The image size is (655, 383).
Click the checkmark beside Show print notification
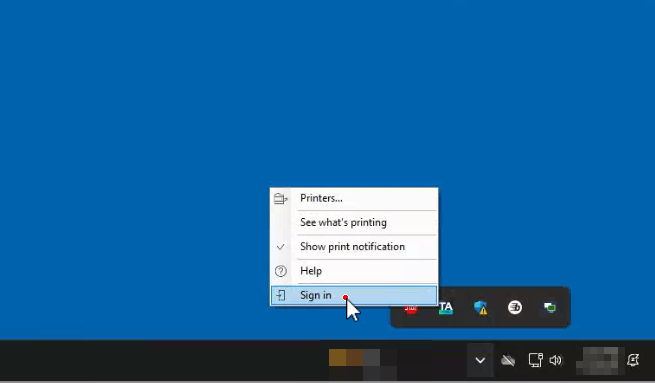281,247
